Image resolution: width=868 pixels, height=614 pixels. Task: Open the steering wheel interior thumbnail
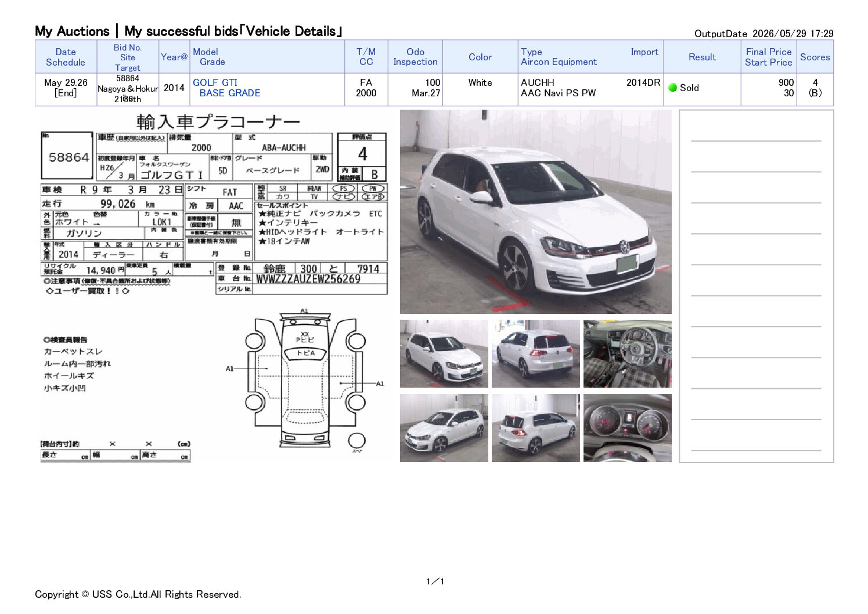(x=627, y=353)
